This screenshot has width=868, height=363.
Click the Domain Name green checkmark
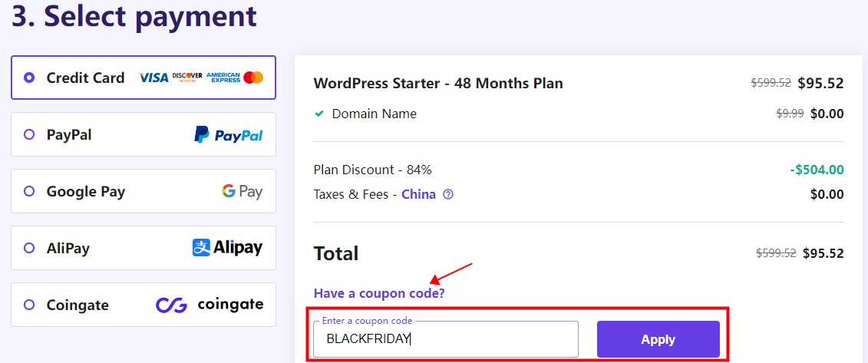click(319, 114)
